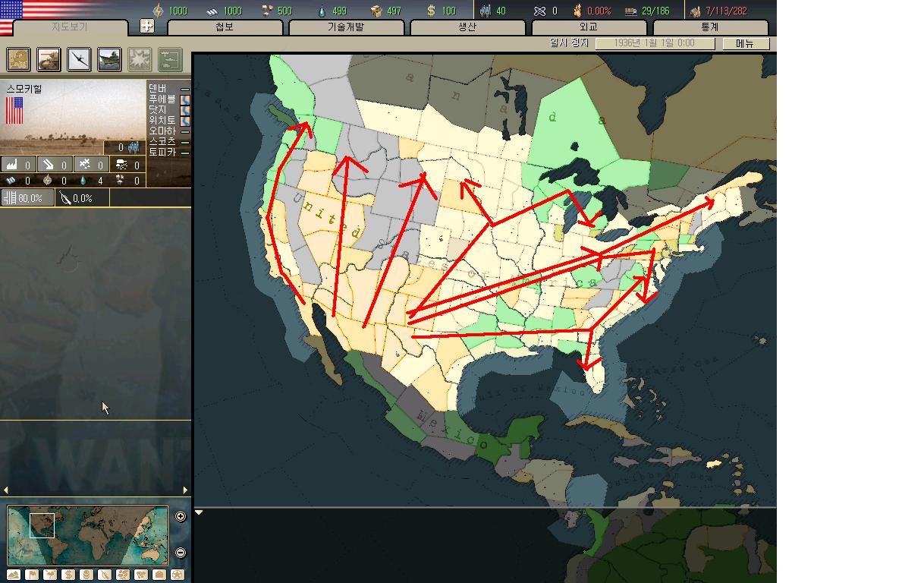Click the greyed-out explosion battles icon
The height and width of the screenshot is (583, 924).
140,59
